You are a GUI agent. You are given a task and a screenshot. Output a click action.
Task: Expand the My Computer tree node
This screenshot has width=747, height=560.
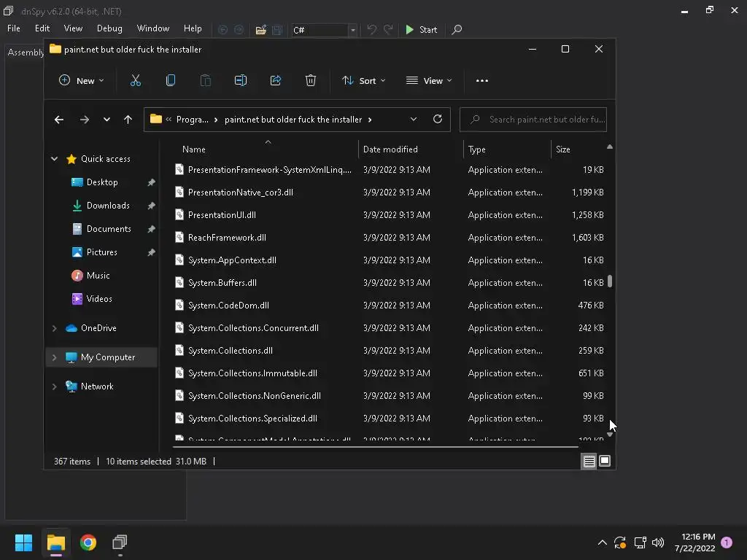tap(54, 357)
